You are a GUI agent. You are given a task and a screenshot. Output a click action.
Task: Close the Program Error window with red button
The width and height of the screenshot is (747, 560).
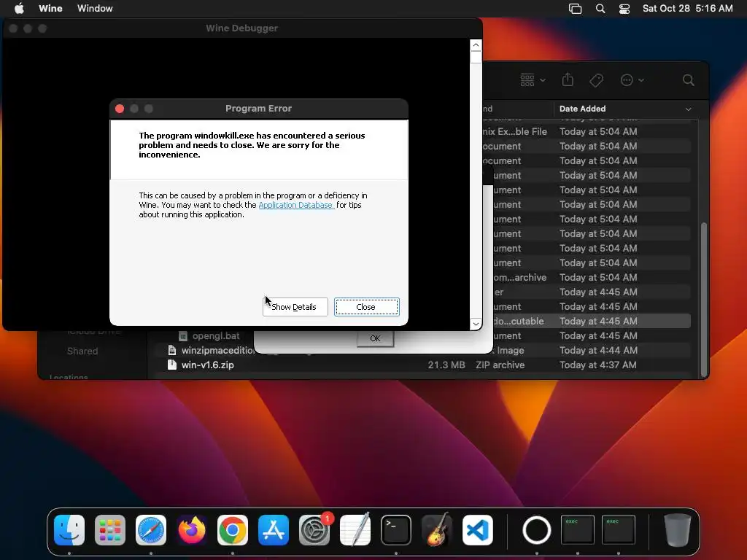tap(120, 109)
